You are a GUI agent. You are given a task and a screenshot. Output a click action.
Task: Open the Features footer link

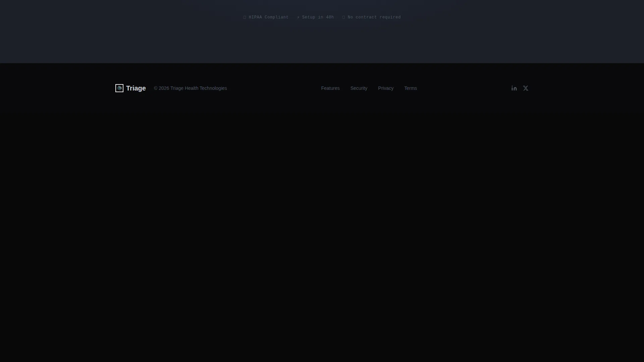[330, 88]
